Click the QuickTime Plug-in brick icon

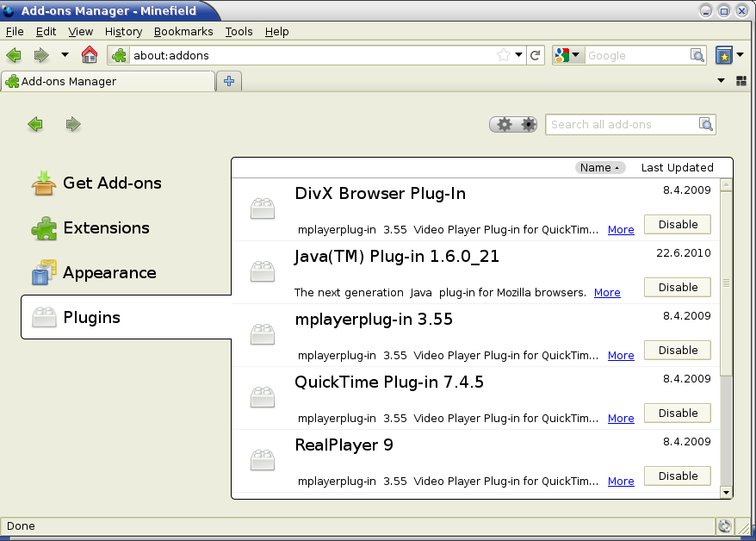pos(263,397)
